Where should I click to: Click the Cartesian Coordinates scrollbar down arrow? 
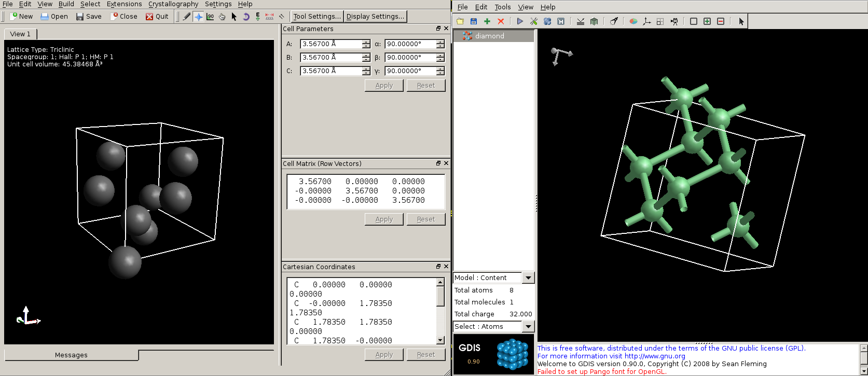coord(440,340)
